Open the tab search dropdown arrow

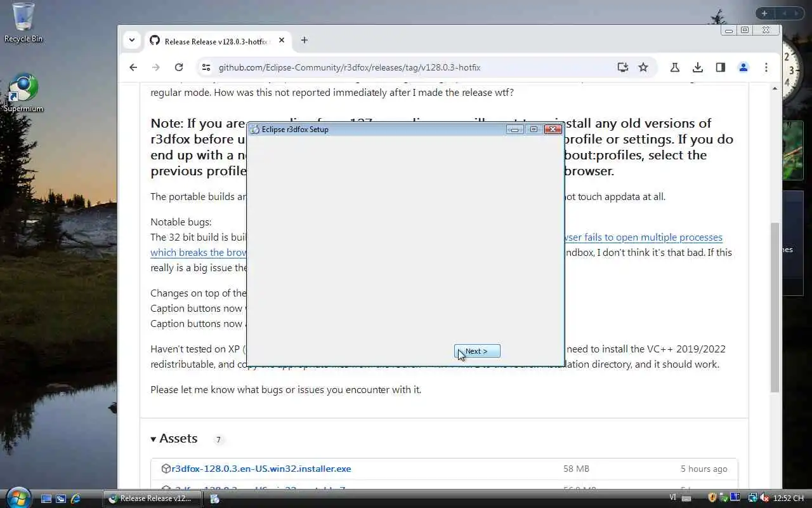[x=131, y=40]
